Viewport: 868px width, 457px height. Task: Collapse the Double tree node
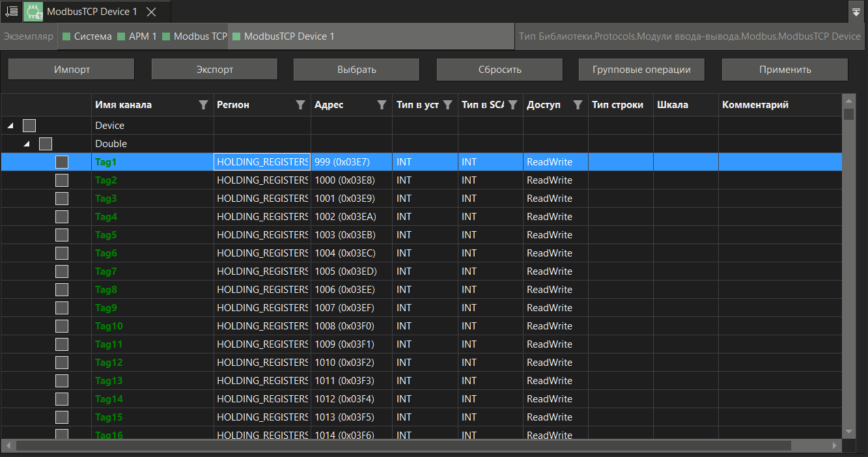[26, 143]
